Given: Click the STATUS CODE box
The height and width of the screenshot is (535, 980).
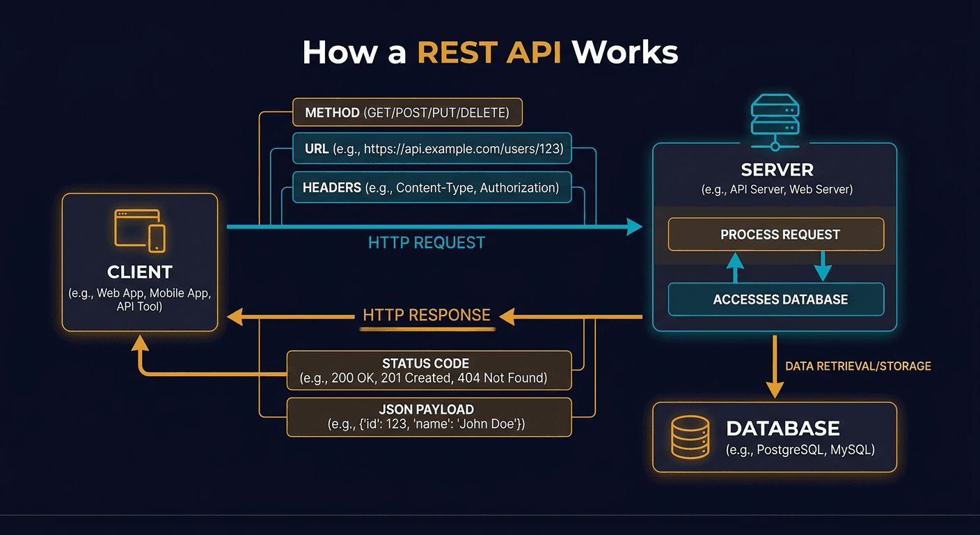Looking at the screenshot, I should point(427,370).
